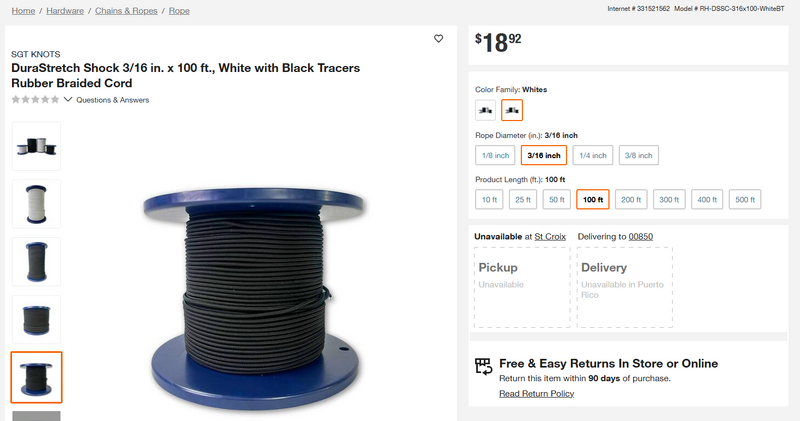Image resolution: width=800 pixels, height=421 pixels.
Task: Choose 1/4 inch rope diameter
Action: [592, 155]
